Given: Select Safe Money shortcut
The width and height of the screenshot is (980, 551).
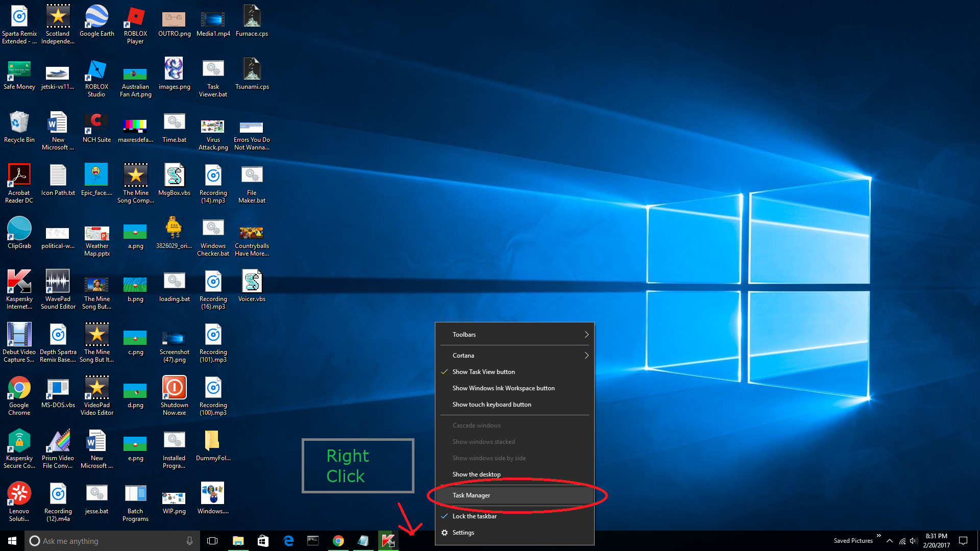Looking at the screenshot, I should (x=19, y=74).
